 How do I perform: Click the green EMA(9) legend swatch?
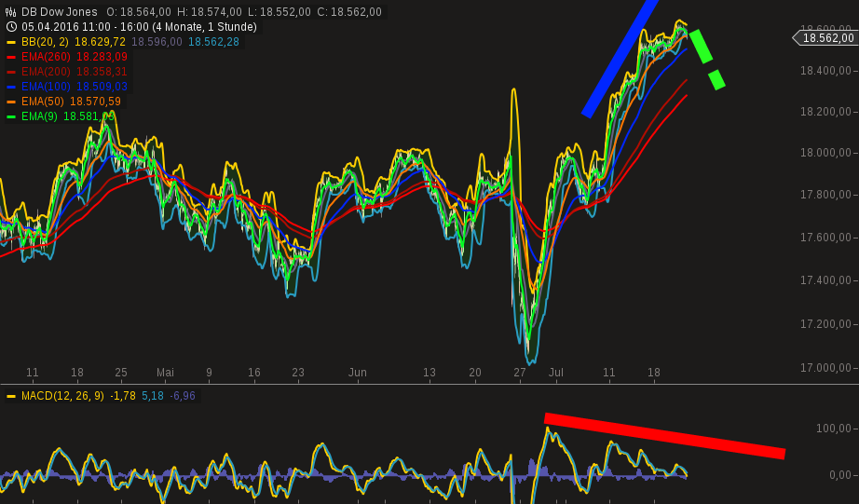[x=11, y=116]
